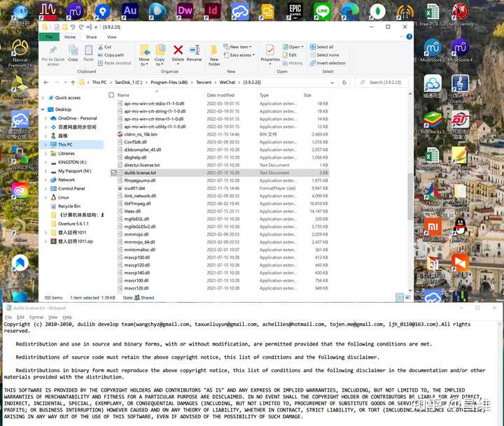
Task: Open the Move to command
Action: click(144, 55)
